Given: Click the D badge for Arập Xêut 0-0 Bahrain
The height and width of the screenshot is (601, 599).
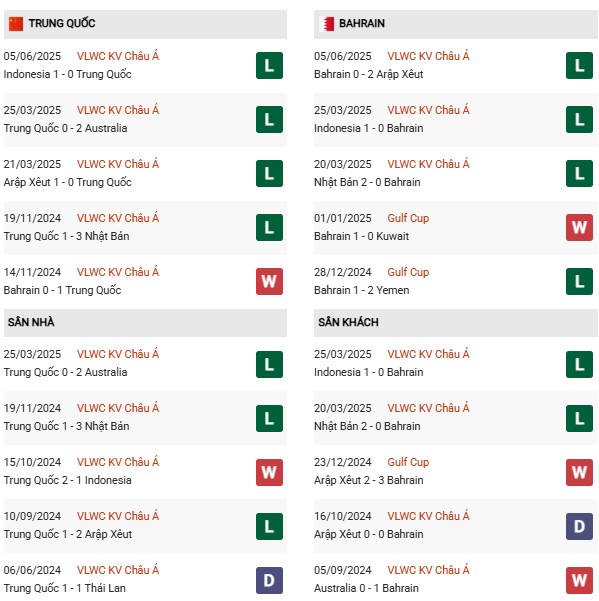Looking at the screenshot, I should tap(579, 526).
